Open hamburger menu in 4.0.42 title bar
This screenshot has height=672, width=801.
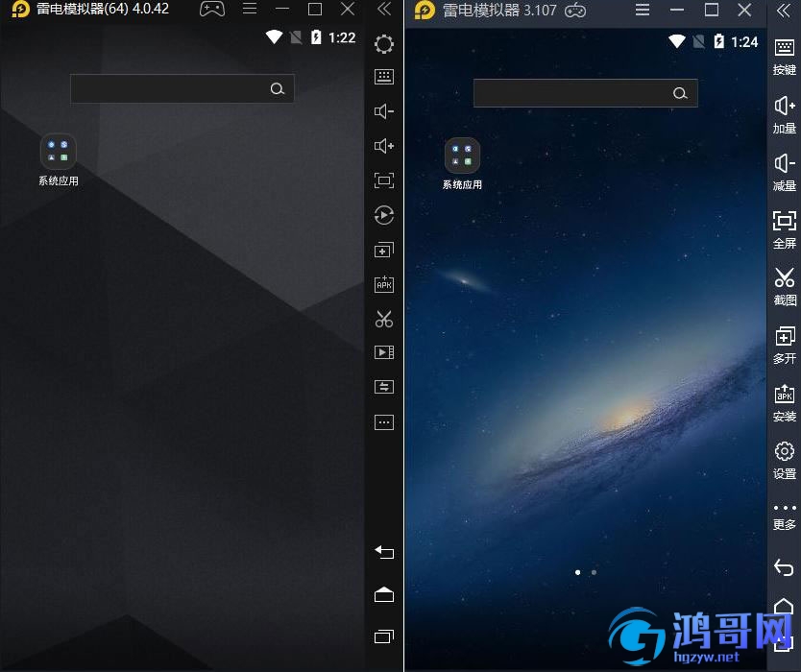click(250, 9)
